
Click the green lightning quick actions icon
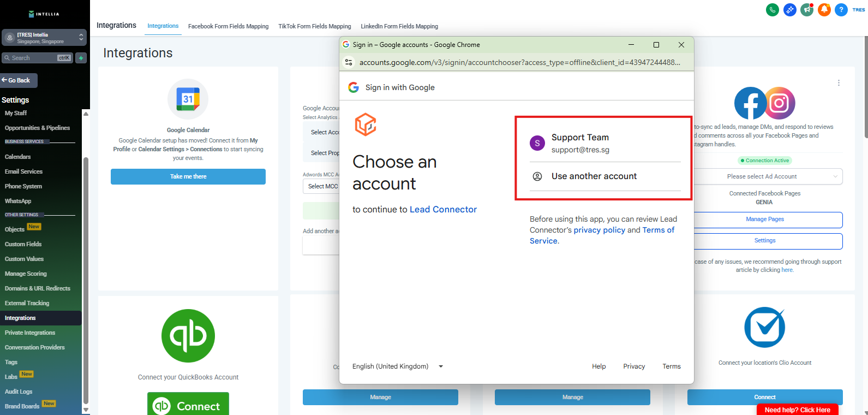[x=81, y=58]
